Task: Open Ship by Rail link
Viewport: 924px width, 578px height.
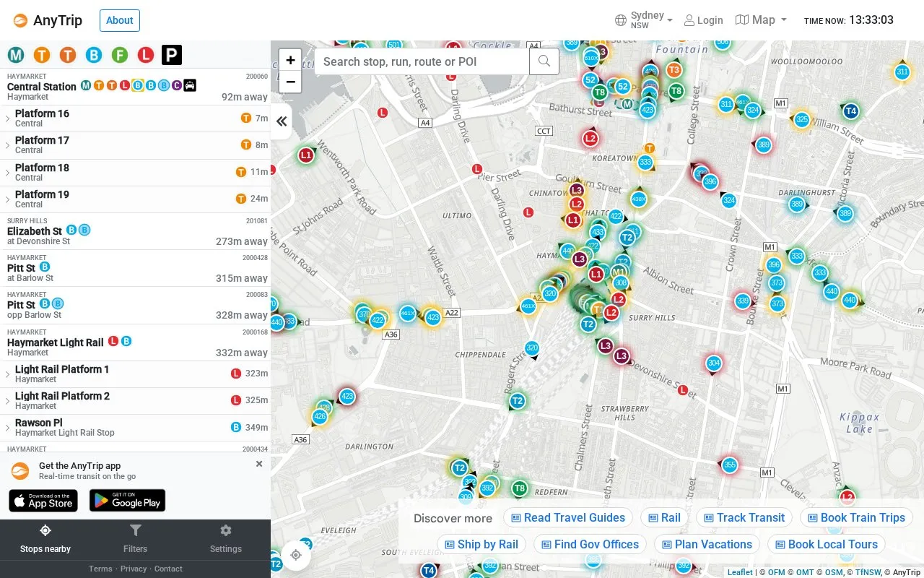Action: click(481, 544)
